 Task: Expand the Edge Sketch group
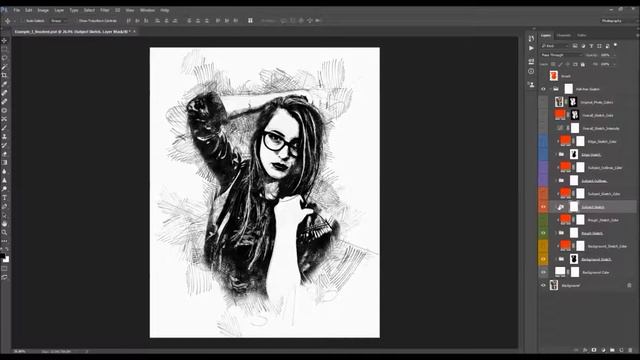pos(556,154)
